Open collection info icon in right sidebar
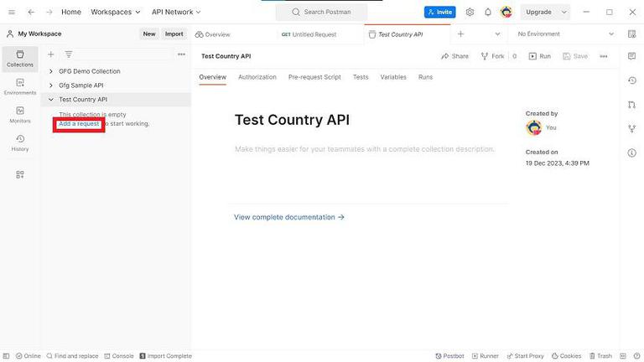The height and width of the screenshot is (362, 644). [632, 153]
